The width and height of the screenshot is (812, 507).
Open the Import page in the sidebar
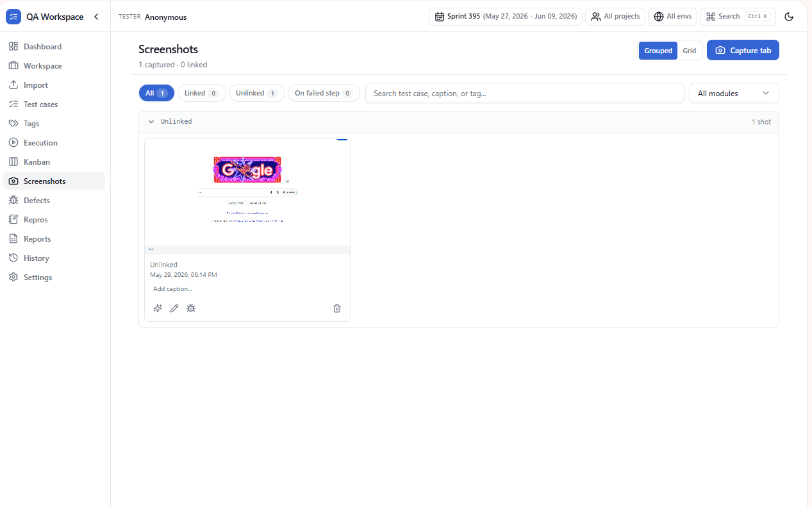tap(54, 85)
